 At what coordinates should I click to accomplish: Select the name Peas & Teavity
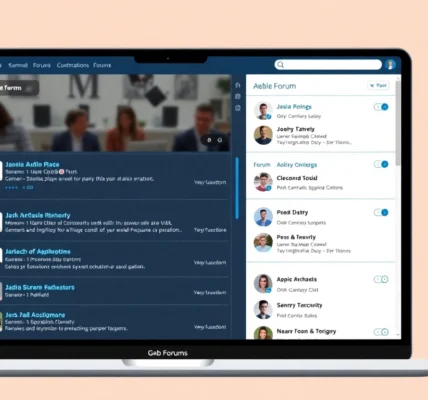296,237
